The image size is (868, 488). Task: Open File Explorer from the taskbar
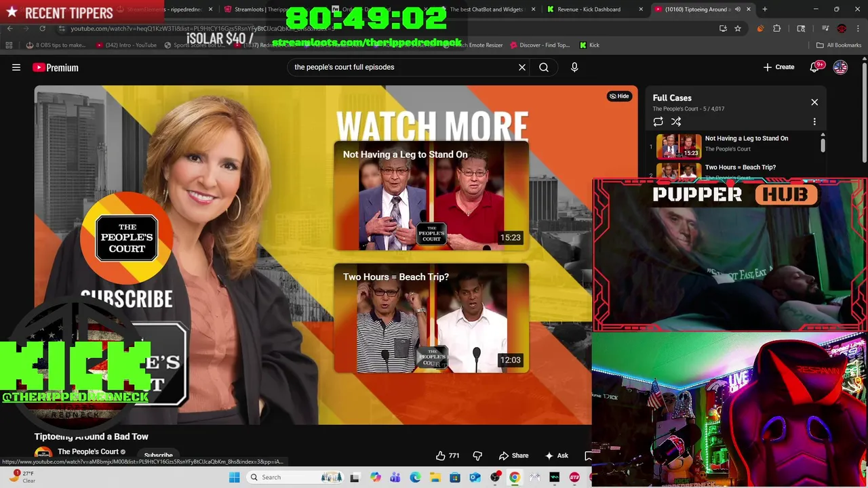435,477
